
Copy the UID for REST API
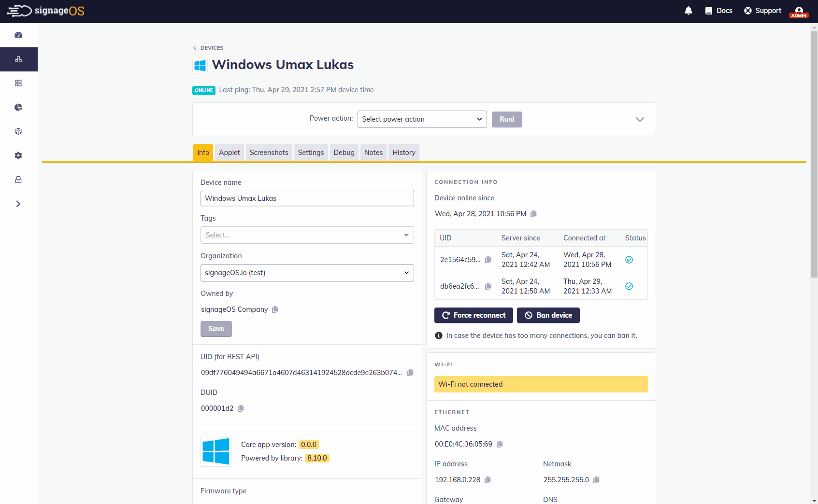pyautogui.click(x=410, y=373)
